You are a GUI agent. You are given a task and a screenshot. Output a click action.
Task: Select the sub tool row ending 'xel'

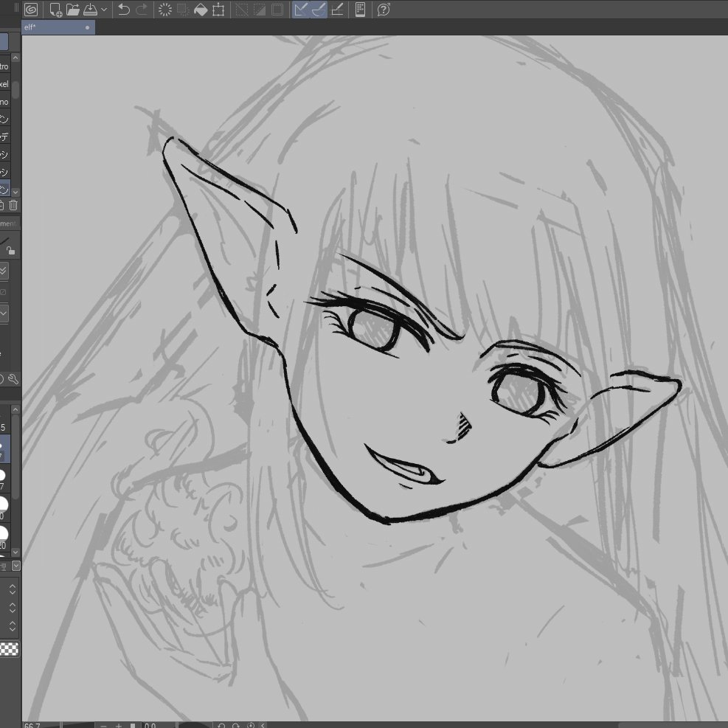(x=4, y=84)
